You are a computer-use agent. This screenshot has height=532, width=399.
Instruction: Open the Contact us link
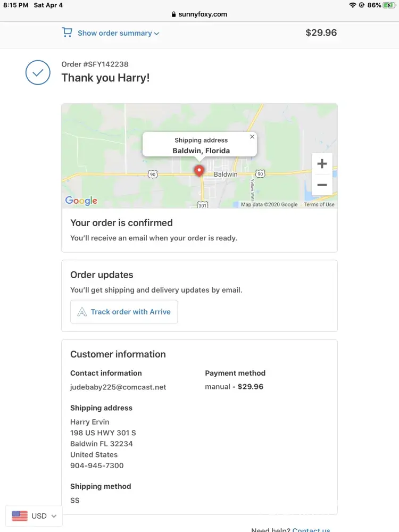(311, 530)
